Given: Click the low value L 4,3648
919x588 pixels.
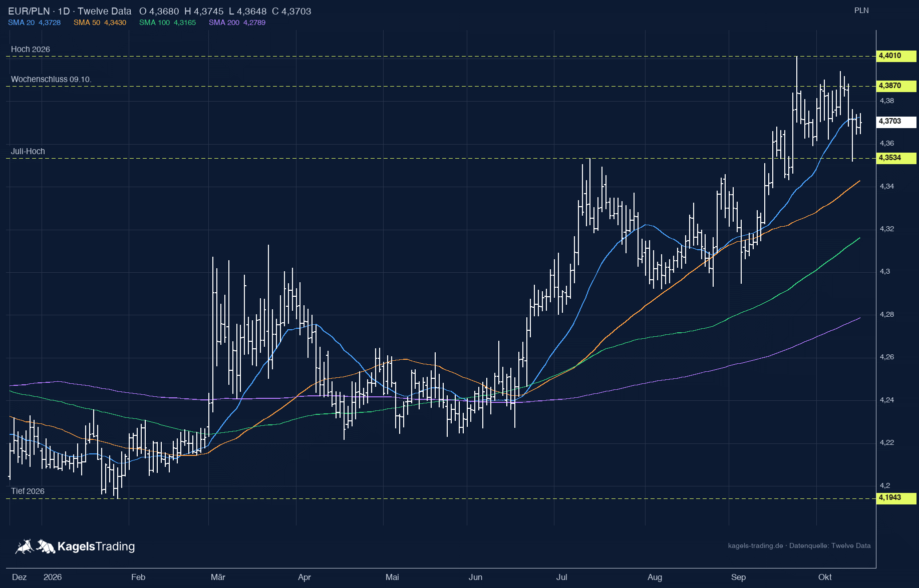Looking at the screenshot, I should (247, 11).
